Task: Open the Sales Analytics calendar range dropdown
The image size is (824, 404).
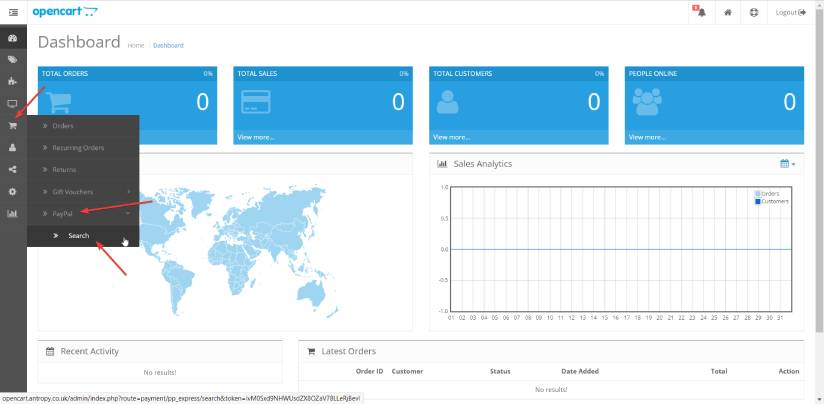Action: pos(787,164)
